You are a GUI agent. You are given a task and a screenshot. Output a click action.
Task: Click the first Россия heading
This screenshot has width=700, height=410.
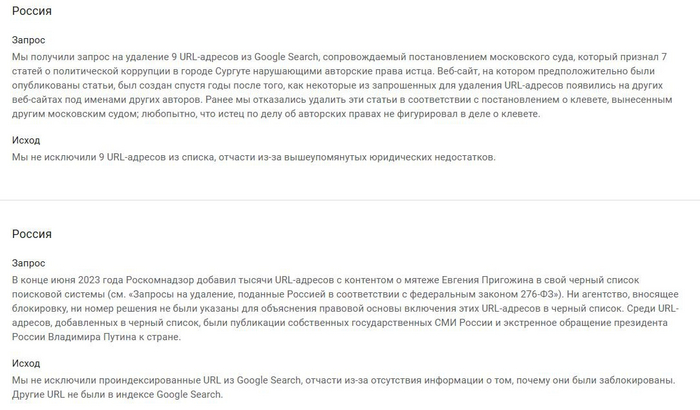pyautogui.click(x=32, y=11)
